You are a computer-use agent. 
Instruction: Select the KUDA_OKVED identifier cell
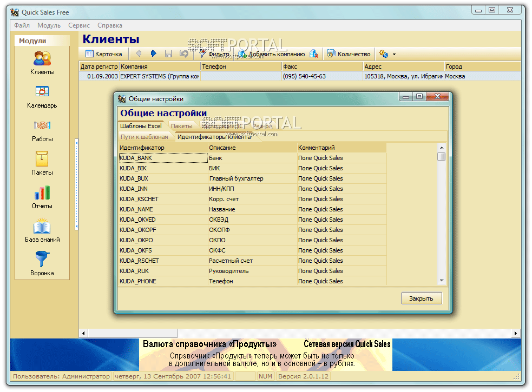(163, 220)
